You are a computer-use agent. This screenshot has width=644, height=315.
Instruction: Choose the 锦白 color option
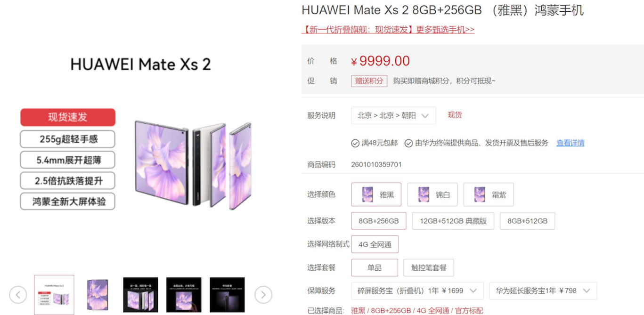coord(432,194)
